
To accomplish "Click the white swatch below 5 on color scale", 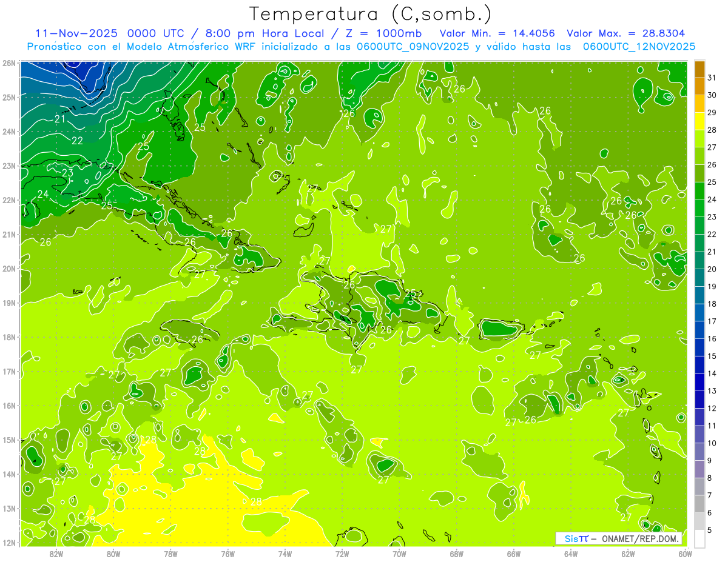I will tap(699, 538).
